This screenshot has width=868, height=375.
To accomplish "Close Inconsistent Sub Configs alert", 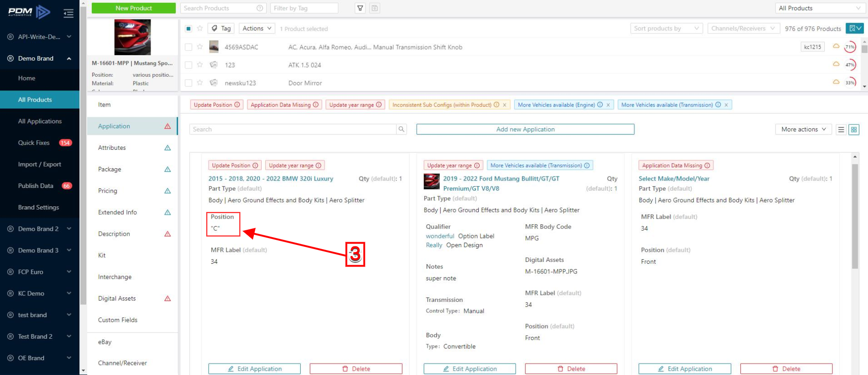I will pyautogui.click(x=504, y=105).
